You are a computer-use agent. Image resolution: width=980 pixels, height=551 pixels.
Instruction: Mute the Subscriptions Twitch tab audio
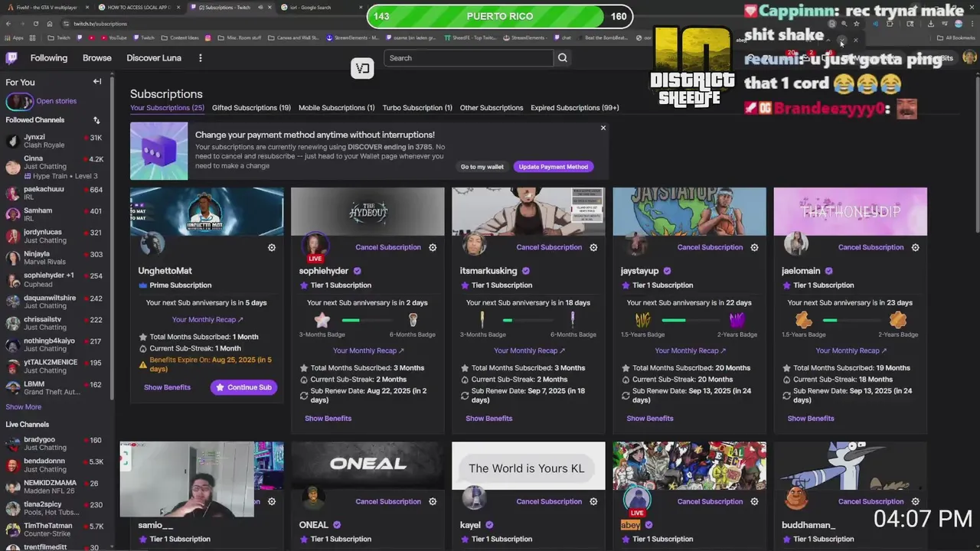pyautogui.click(x=260, y=7)
